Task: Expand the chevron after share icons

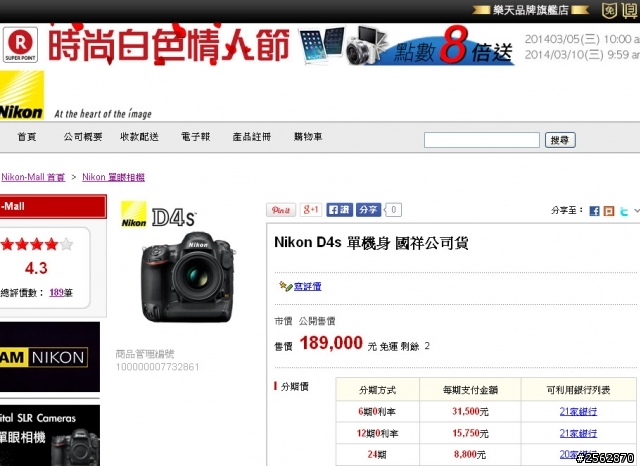Action: (x=636, y=211)
